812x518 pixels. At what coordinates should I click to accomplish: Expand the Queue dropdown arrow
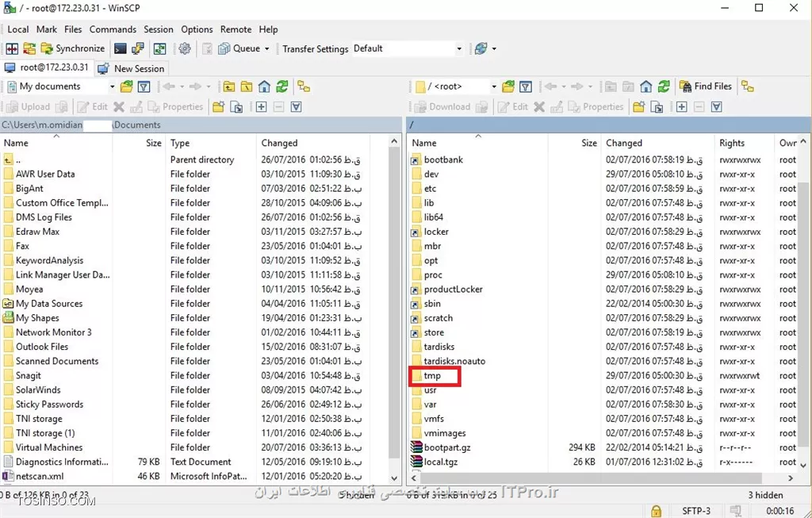coord(267,48)
